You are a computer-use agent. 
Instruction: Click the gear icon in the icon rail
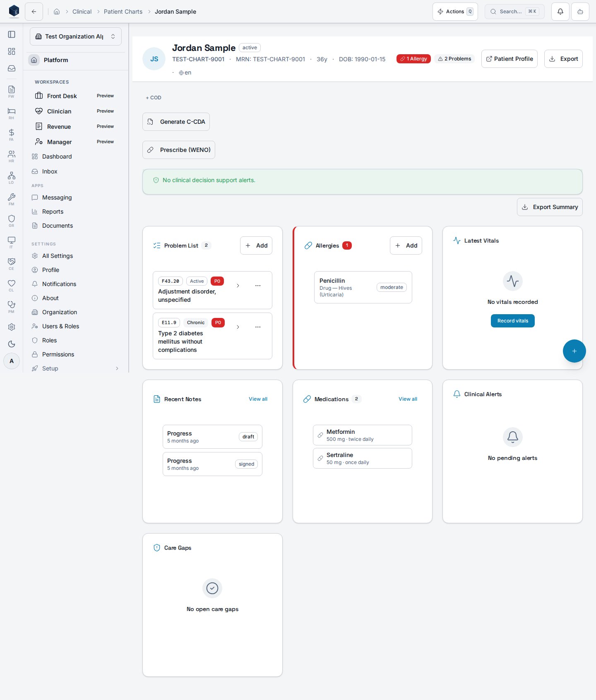coord(12,327)
